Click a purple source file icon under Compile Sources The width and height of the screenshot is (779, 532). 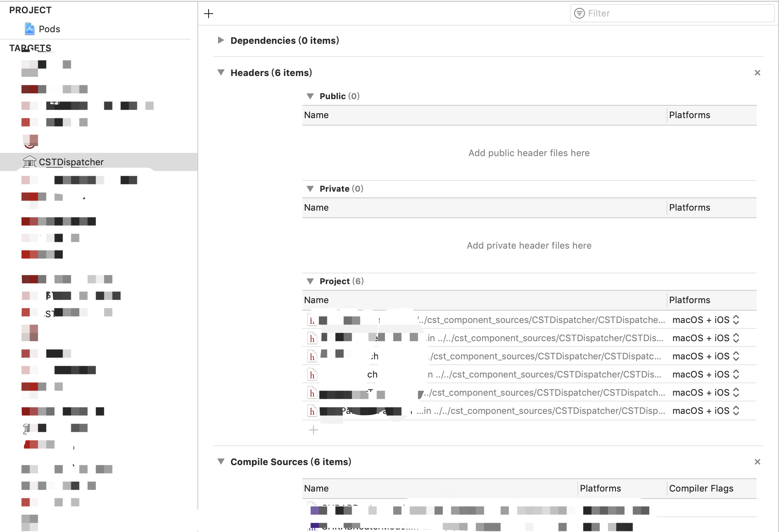(314, 511)
